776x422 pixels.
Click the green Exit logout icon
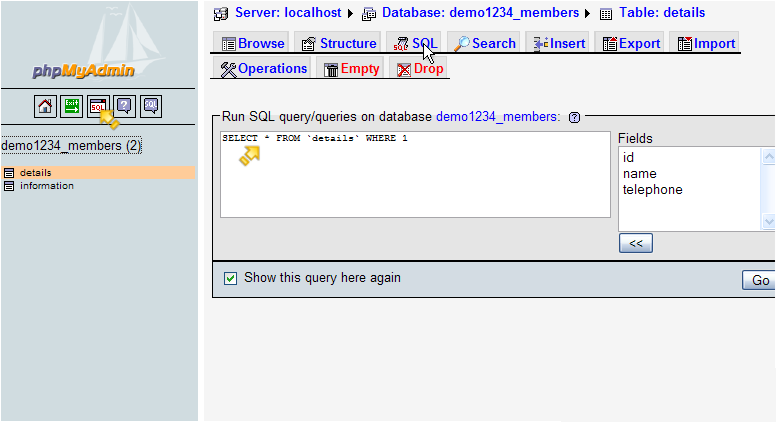pos(71,106)
